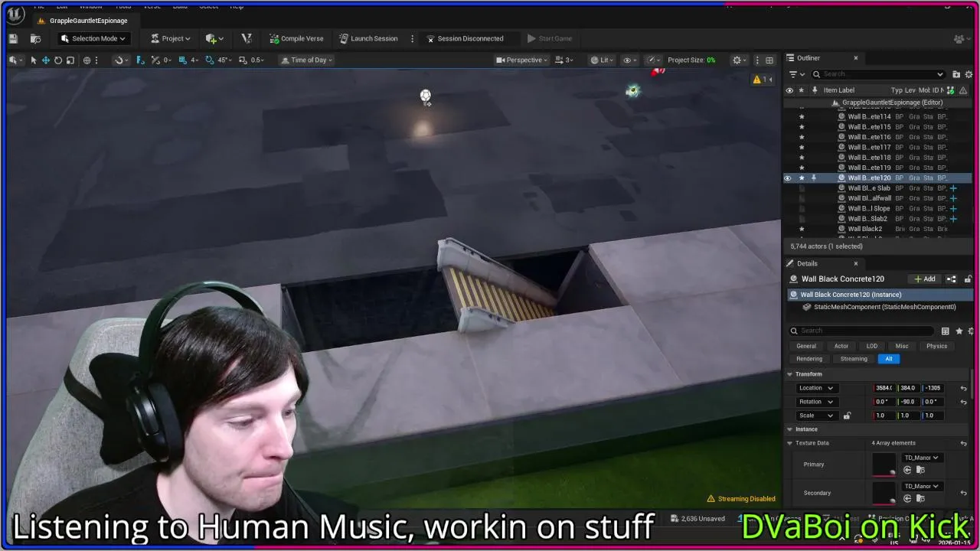
Task: Select the Translate move tool
Action: 46,60
